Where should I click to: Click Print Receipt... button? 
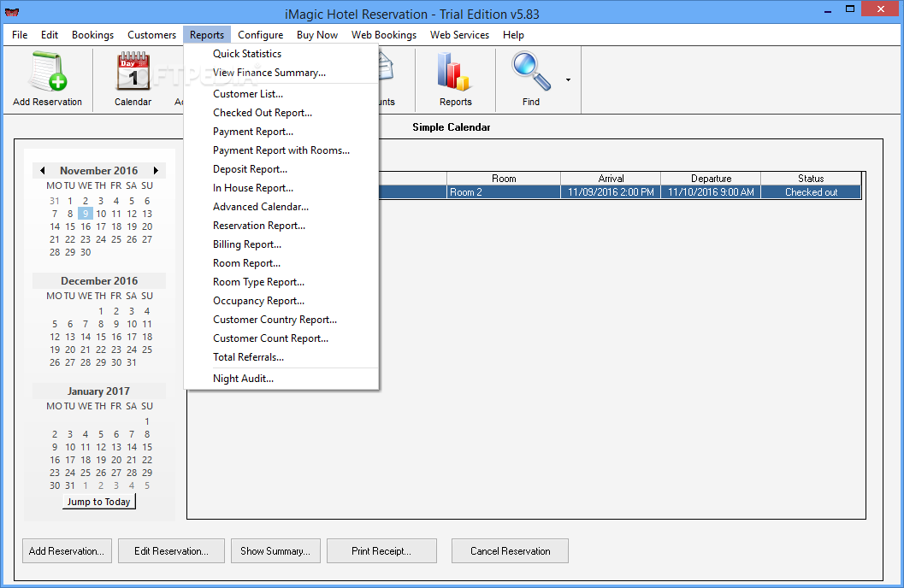coord(381,551)
